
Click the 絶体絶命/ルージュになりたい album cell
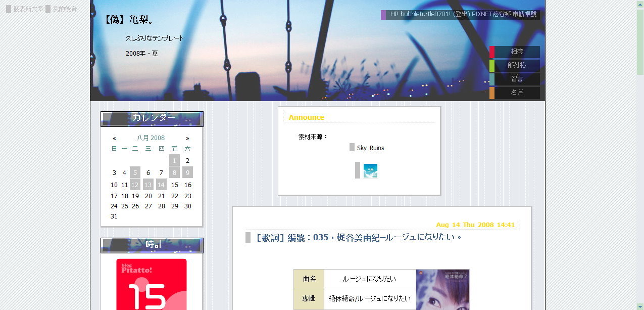370,299
